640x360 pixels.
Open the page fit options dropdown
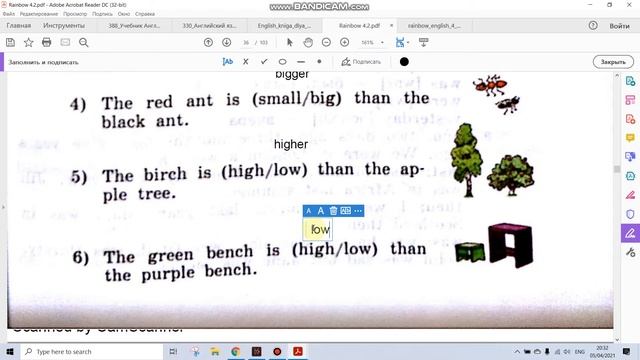tap(402, 42)
